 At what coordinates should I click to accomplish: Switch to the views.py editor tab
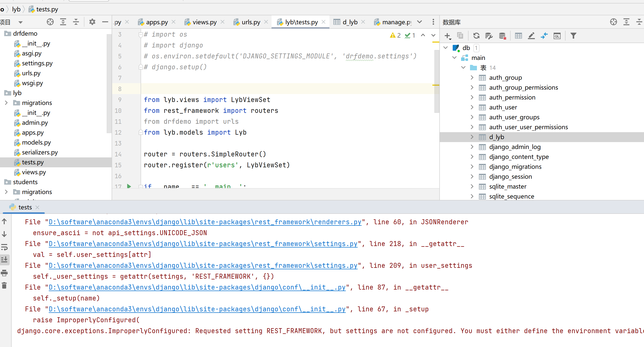coord(204,22)
